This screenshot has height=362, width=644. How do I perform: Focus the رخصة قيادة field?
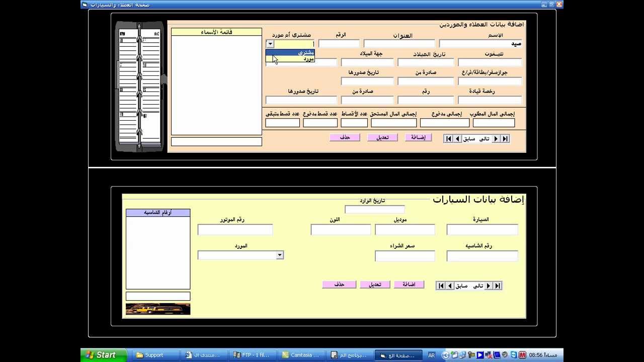(490, 100)
